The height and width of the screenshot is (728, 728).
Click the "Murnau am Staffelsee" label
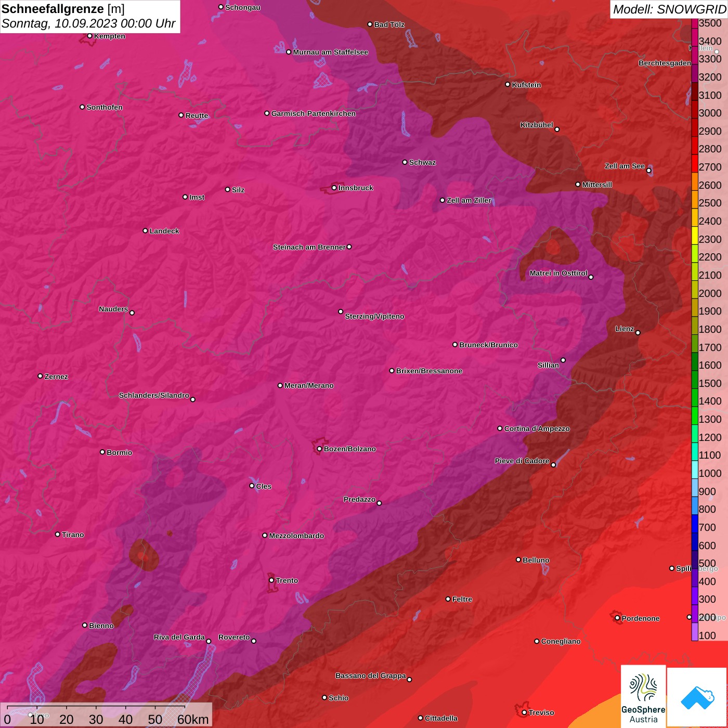330,52
